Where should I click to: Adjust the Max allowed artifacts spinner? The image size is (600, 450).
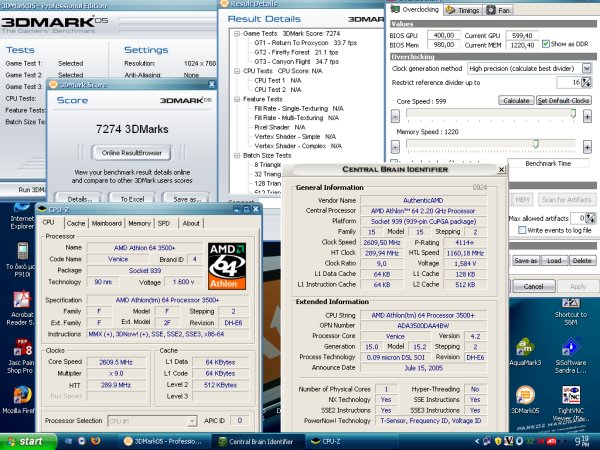tap(590, 218)
